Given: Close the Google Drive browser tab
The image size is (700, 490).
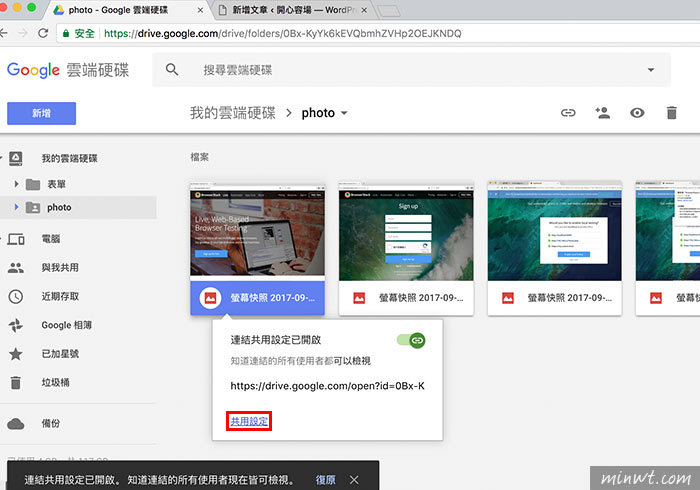Looking at the screenshot, I should coord(200,10).
